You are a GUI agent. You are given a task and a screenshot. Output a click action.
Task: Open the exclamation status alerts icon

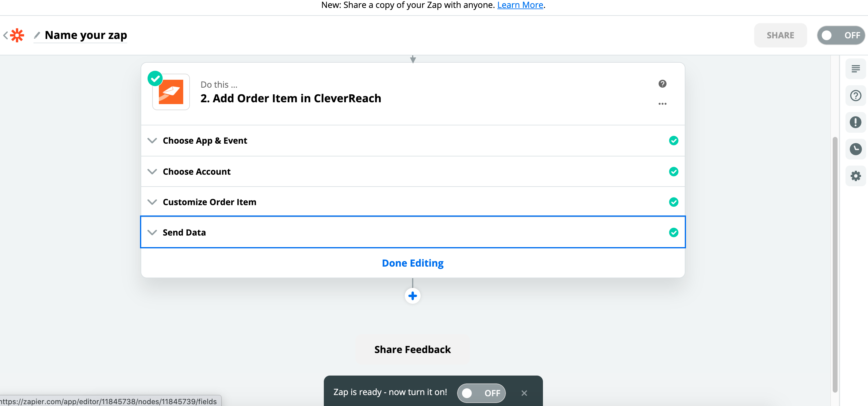855,122
